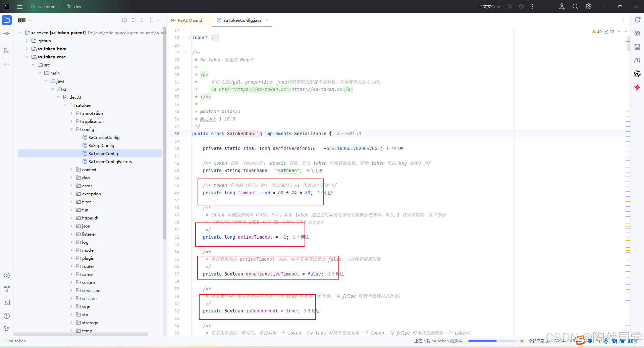Screen dimensions: 644x348
Task: Expand the folded import block
Action: coord(189,38)
